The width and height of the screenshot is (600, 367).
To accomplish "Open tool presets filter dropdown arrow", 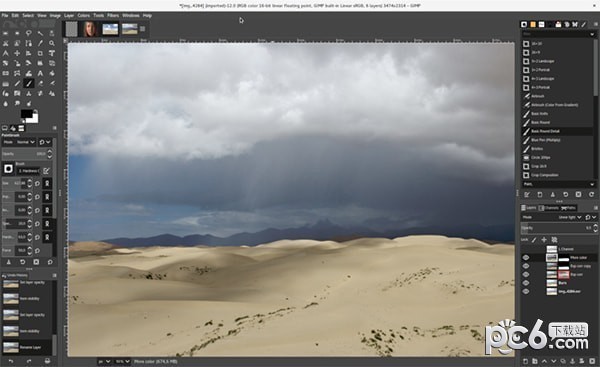I will point(592,34).
